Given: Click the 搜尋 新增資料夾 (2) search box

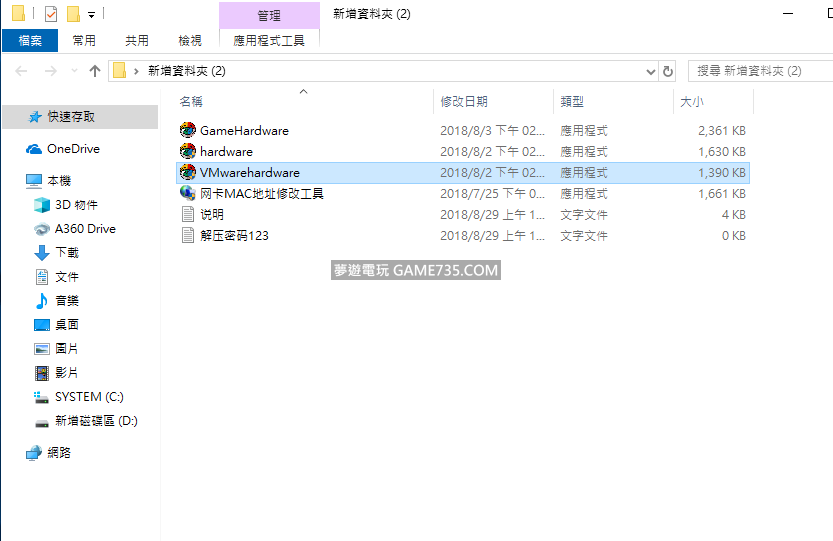Looking at the screenshot, I should click(x=761, y=71).
